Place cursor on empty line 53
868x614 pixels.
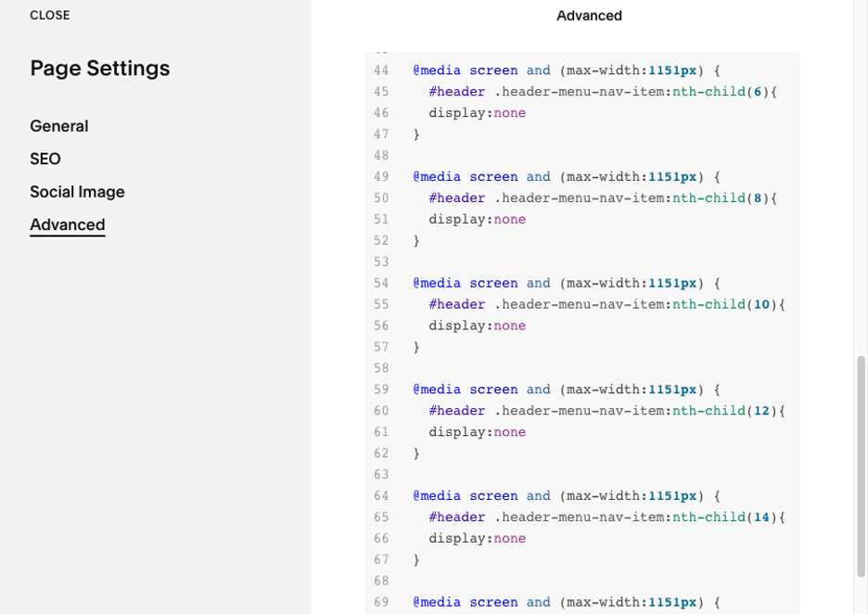(x=556, y=262)
